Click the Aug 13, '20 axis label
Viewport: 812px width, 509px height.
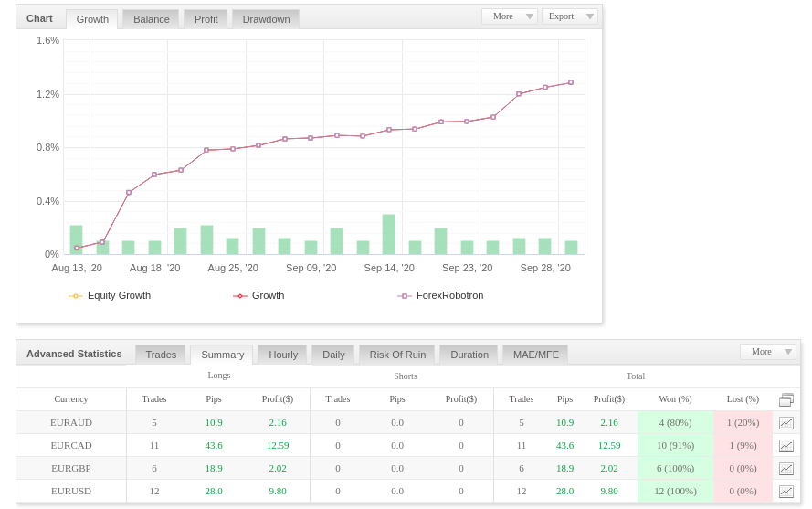[77, 268]
